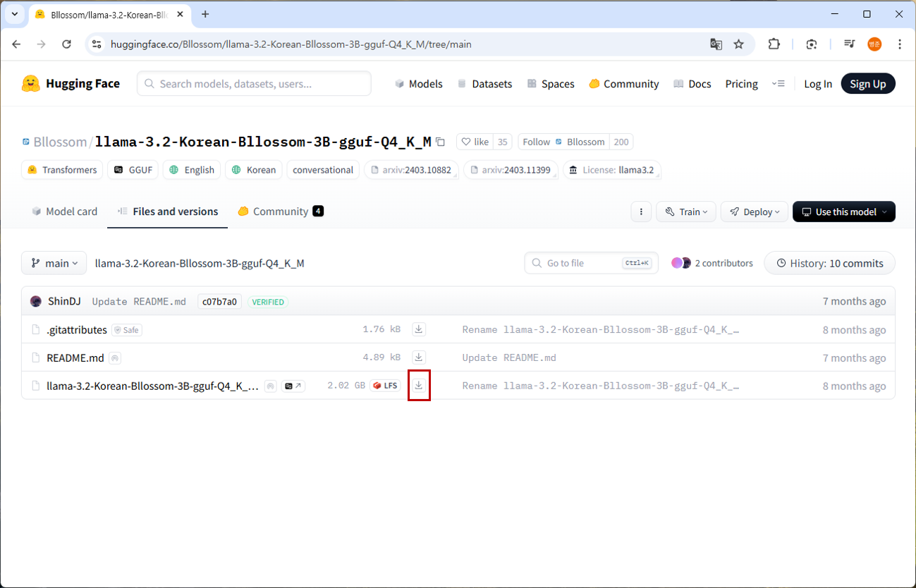916x588 pixels.
Task: Download the .gitattributes file
Action: pyautogui.click(x=419, y=329)
